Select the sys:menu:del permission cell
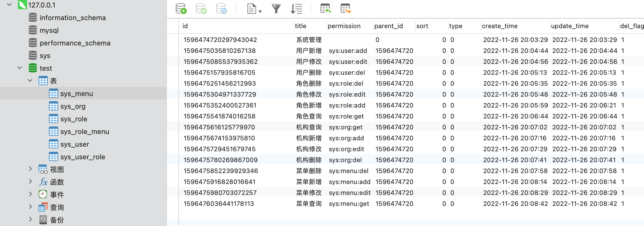This screenshot has width=644, height=226. point(348,171)
